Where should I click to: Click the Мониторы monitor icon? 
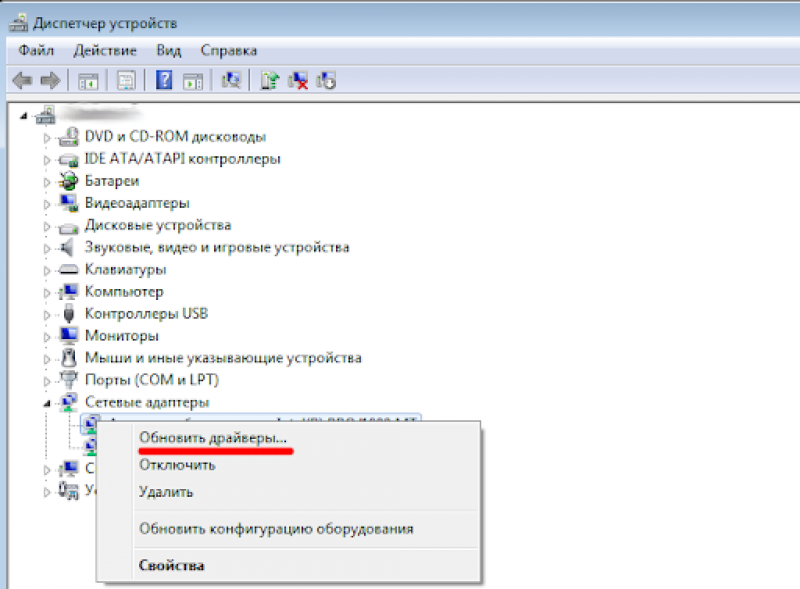point(68,335)
